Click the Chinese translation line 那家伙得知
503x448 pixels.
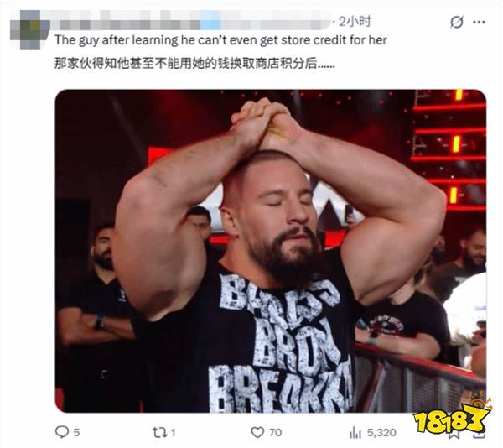click(x=194, y=63)
